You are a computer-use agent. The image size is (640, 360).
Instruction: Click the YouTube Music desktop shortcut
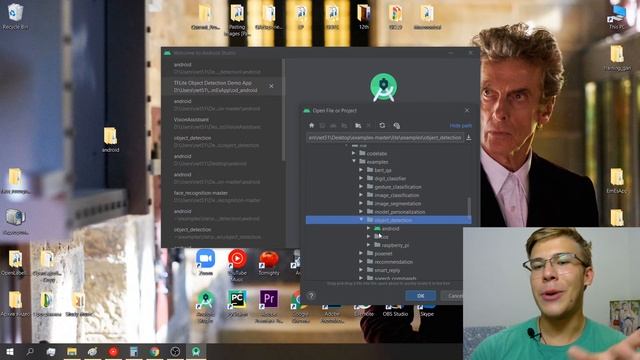tap(237, 265)
